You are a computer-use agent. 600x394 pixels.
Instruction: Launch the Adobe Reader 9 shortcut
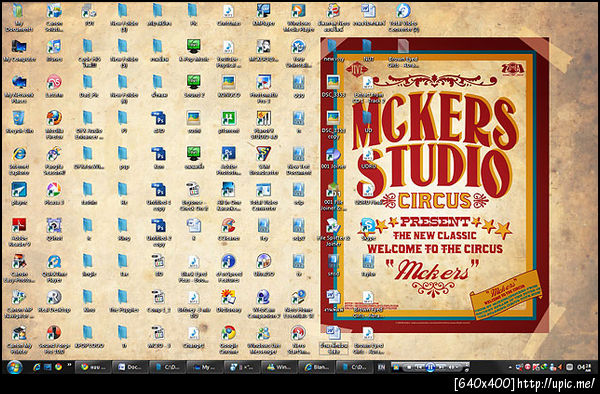[19, 231]
